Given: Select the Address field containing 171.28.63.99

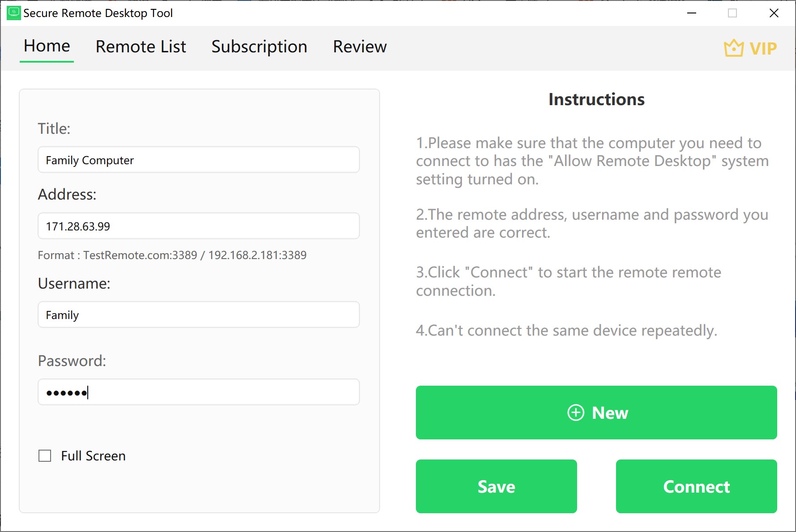Looking at the screenshot, I should pos(198,226).
